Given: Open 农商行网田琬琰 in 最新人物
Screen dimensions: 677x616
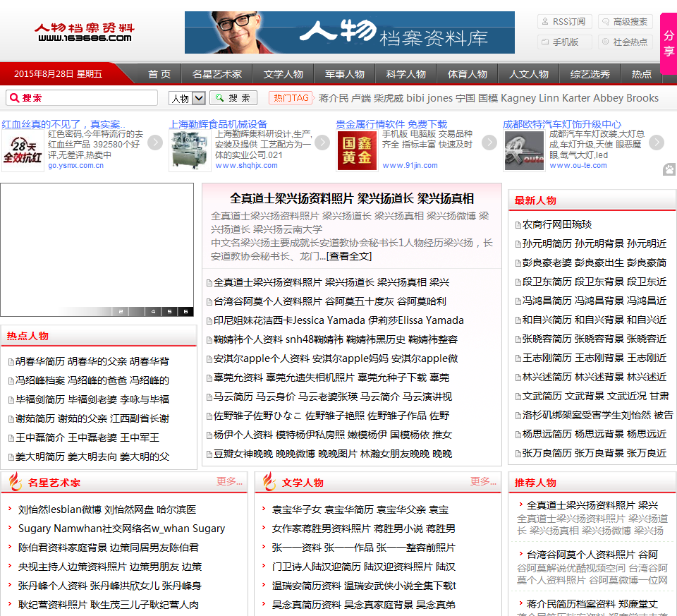Looking at the screenshot, I should point(557,224).
